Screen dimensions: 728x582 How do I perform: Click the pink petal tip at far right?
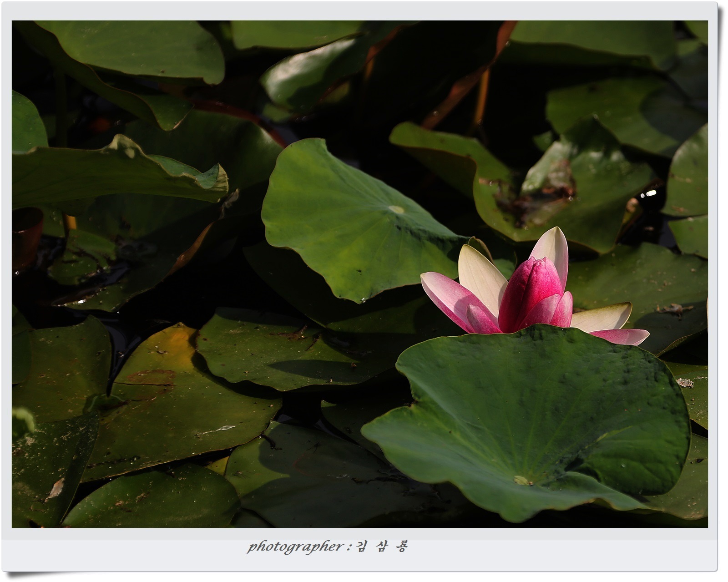click(x=626, y=336)
